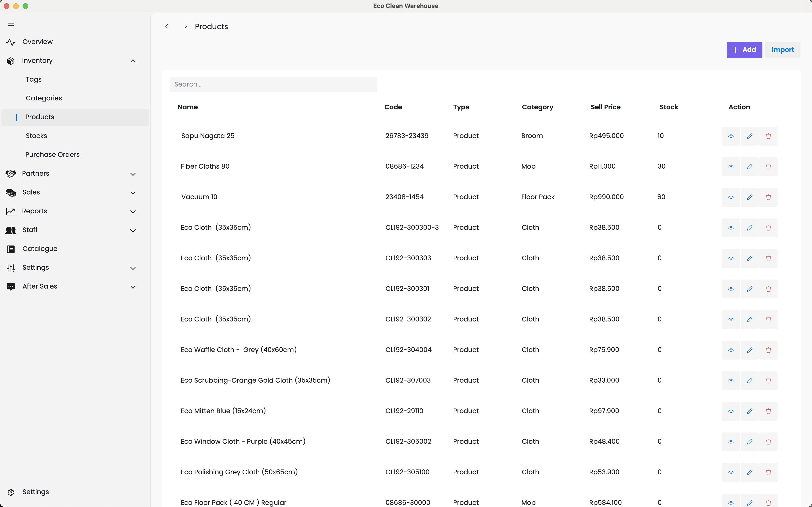Edit Eco Waffle Cloth Grey product
The height and width of the screenshot is (507, 812).
click(x=750, y=350)
